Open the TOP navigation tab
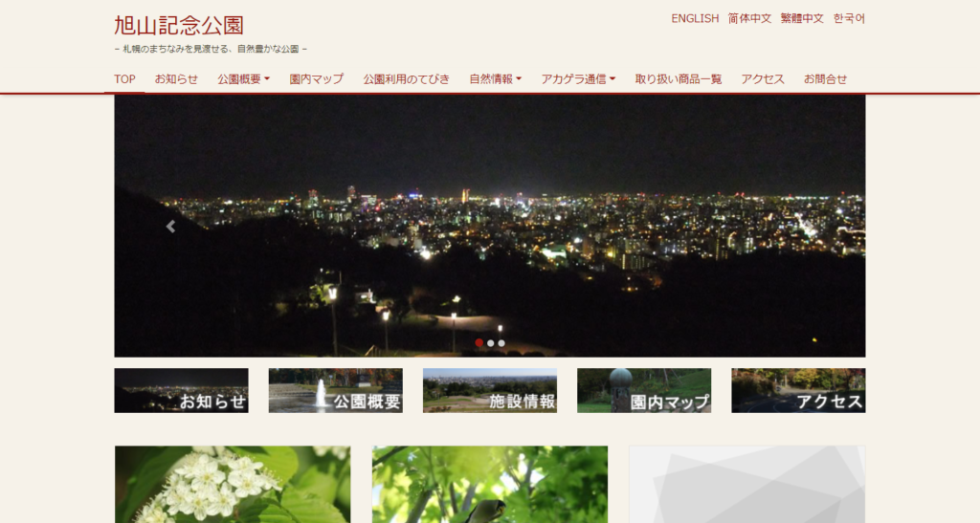This screenshot has width=980, height=523. [x=124, y=79]
